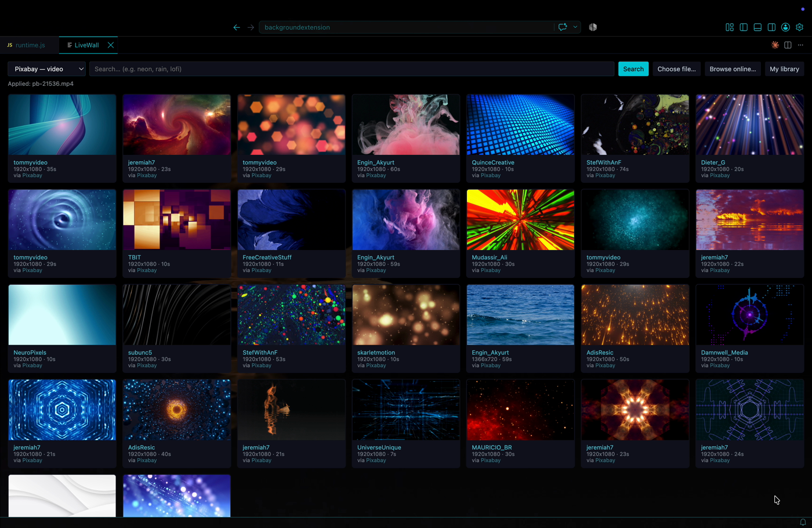Select QuinceCreative blue grid thumbnail

(x=520, y=125)
